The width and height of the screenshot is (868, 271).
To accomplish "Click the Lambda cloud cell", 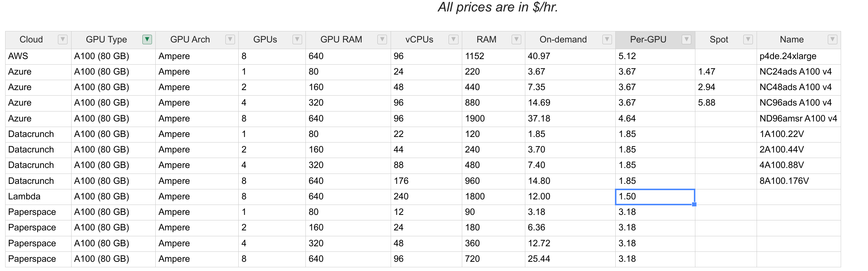I will [38, 197].
